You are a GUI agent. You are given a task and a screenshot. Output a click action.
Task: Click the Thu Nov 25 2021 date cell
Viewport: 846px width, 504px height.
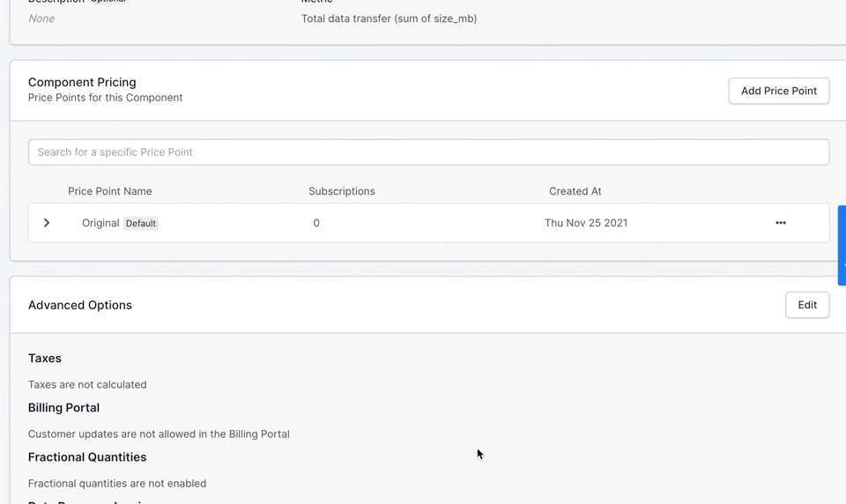(586, 223)
